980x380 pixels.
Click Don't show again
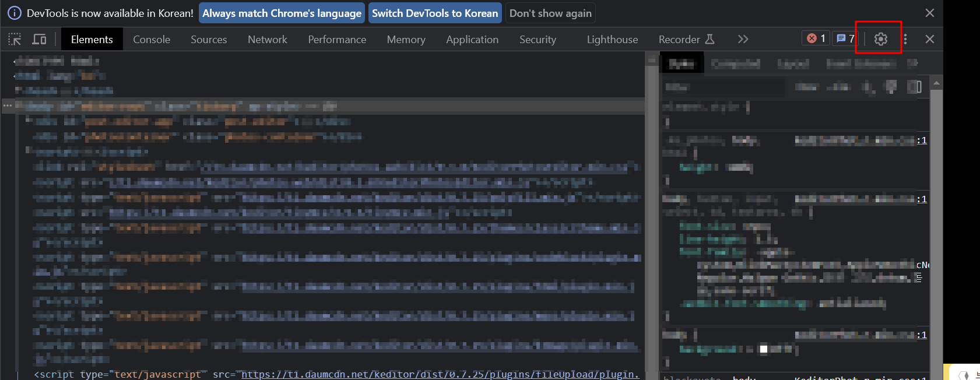tap(550, 13)
